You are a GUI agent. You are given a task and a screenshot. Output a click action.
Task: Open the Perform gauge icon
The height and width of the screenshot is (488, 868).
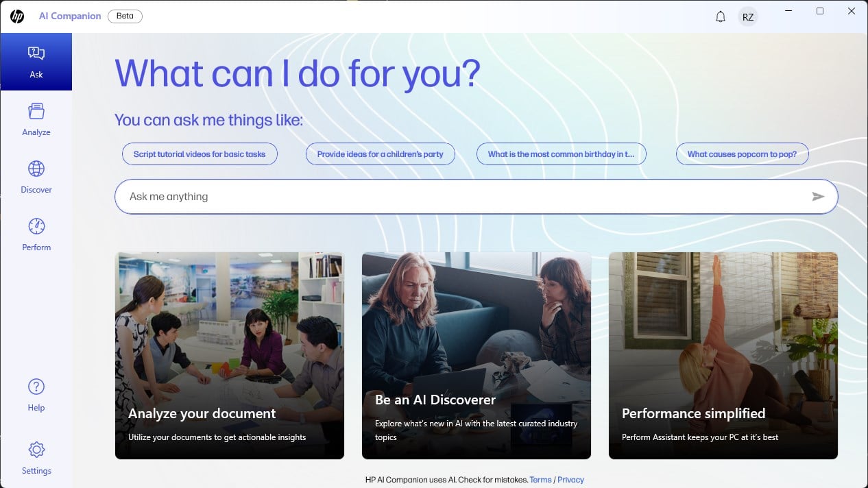tap(36, 226)
